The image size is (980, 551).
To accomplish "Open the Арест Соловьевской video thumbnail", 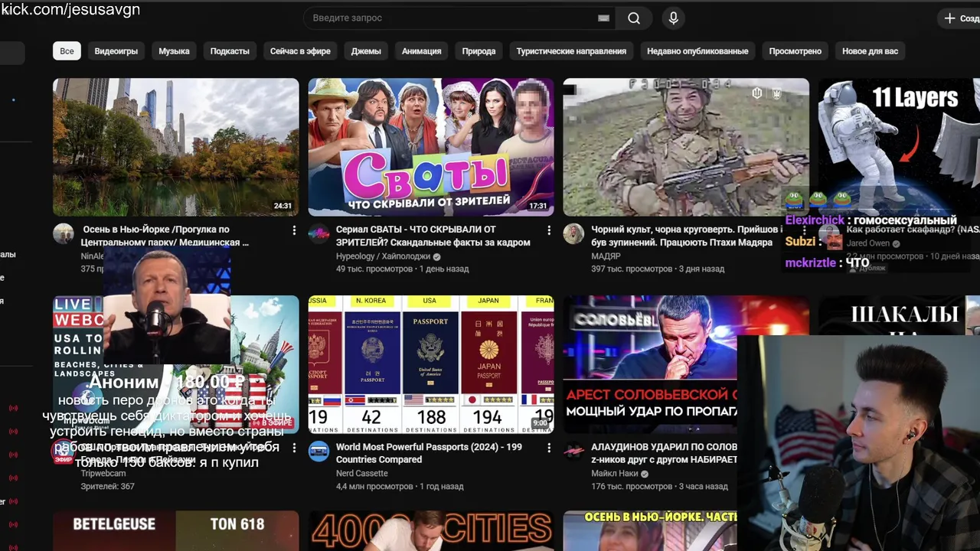I will pos(649,364).
